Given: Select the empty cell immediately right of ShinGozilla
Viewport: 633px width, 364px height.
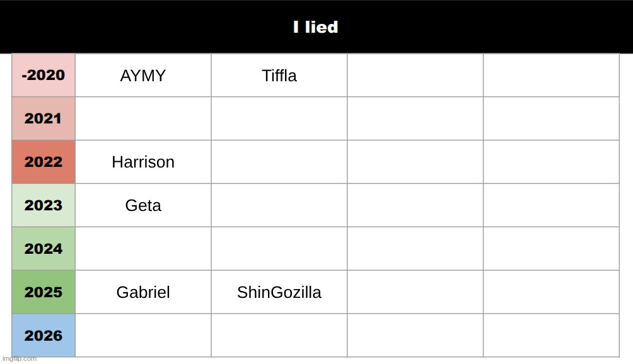Looking at the screenshot, I should click(x=415, y=292).
